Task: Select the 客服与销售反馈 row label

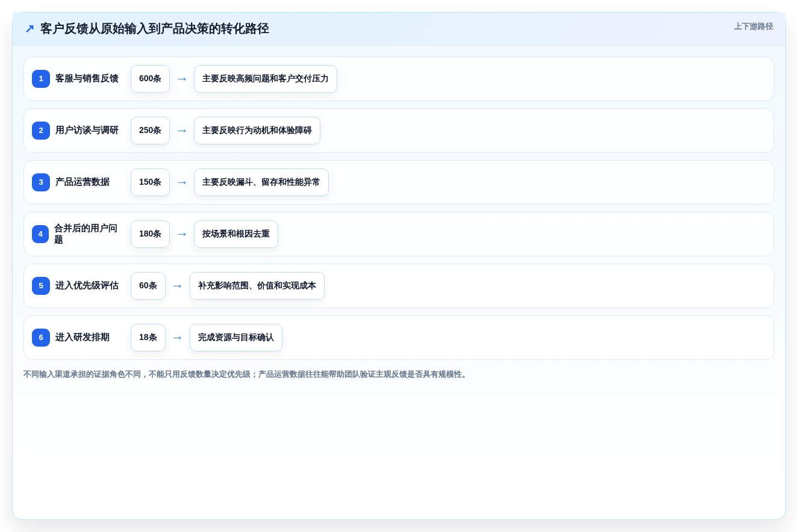Action: (x=87, y=79)
